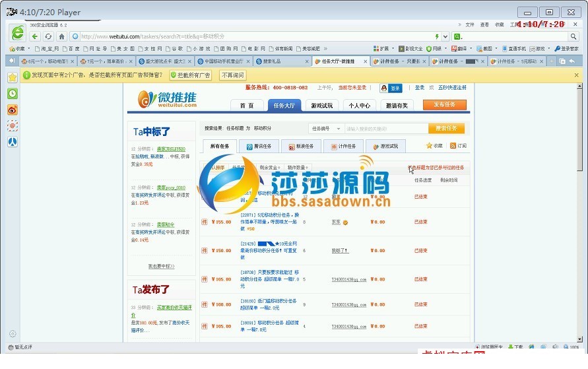
Task: Click the orange 发布任务 button
Action: [x=445, y=104]
